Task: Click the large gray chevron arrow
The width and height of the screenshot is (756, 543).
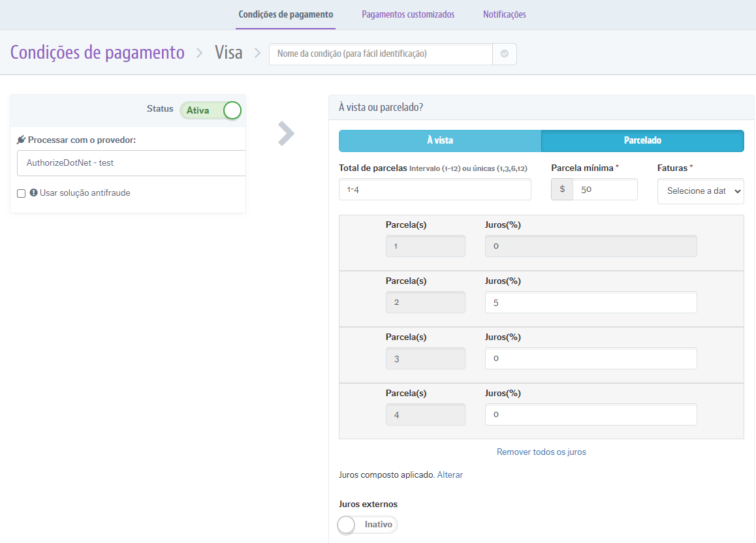Action: 286,133
